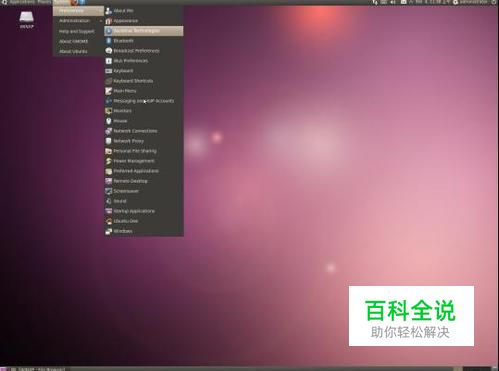Open the Ubuntu One entry
499x371 pixels.
click(x=144, y=221)
